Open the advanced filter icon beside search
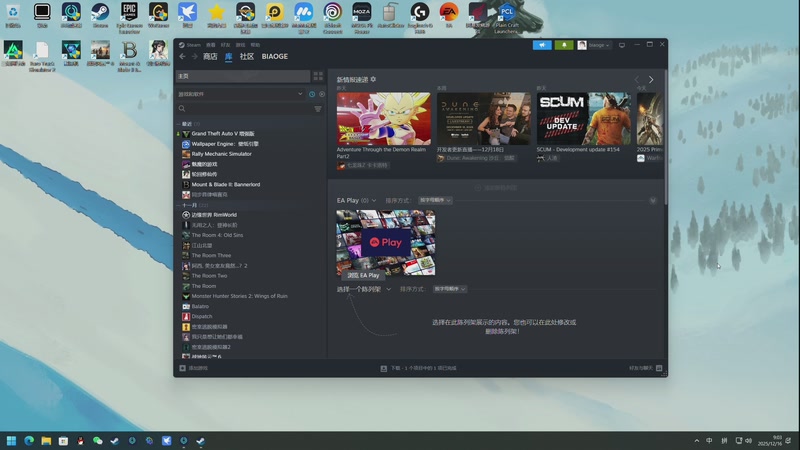The height and width of the screenshot is (450, 800). click(x=318, y=109)
